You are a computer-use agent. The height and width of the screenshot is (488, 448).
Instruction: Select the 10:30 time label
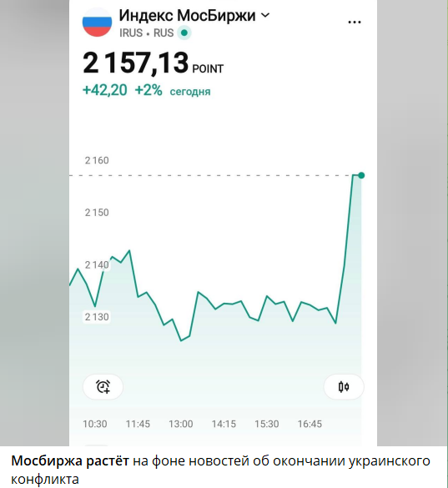tap(95, 424)
